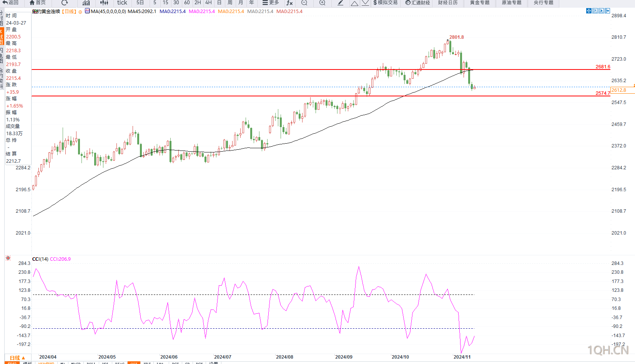Click the 2024/11 date axis label
635x364 pixels.
pyautogui.click(x=462, y=357)
